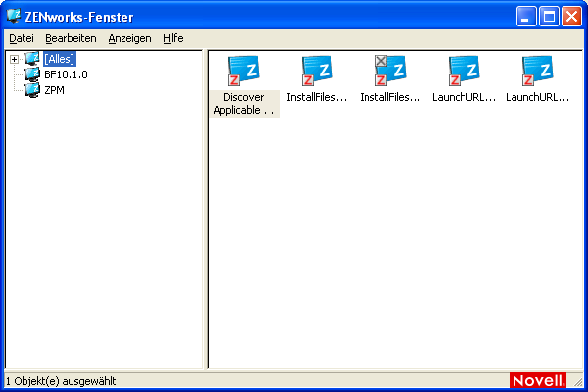Select the InstallFiles bundle icon marked with X
The image size is (588, 392).
(x=390, y=71)
